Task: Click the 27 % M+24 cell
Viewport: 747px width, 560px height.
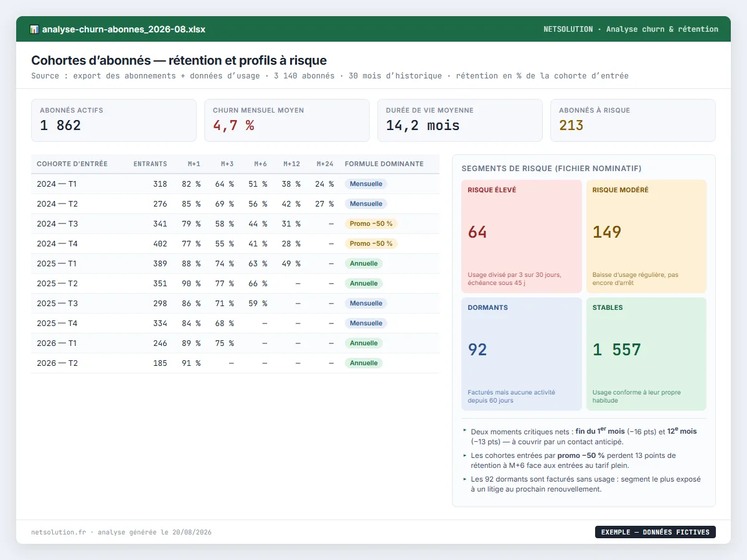Action: coord(324,204)
